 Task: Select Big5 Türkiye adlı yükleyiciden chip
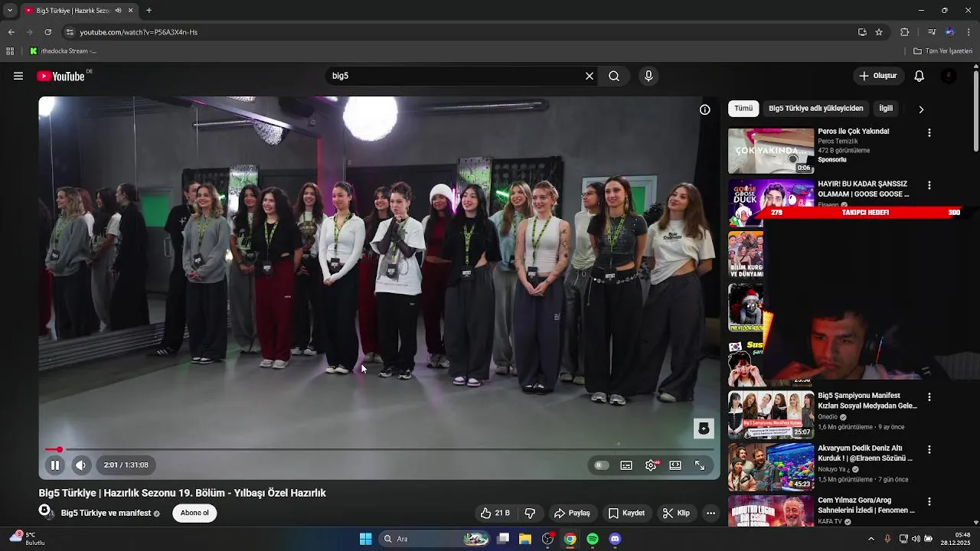tap(815, 109)
